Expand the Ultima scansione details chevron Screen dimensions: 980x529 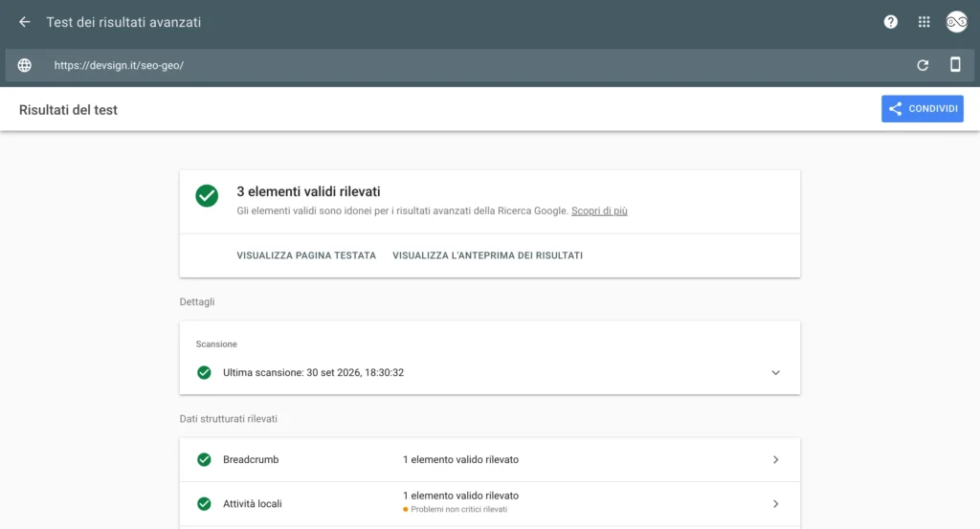tap(775, 373)
